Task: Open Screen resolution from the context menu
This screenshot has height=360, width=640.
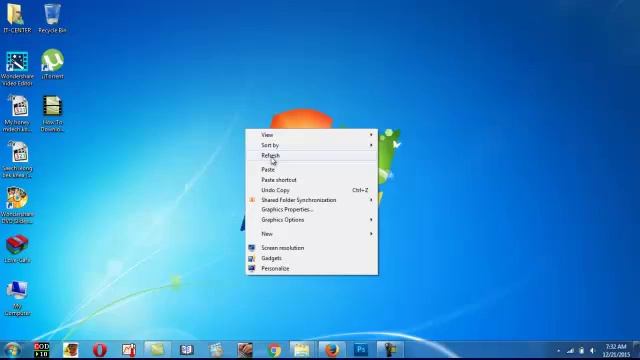Action: (312, 248)
